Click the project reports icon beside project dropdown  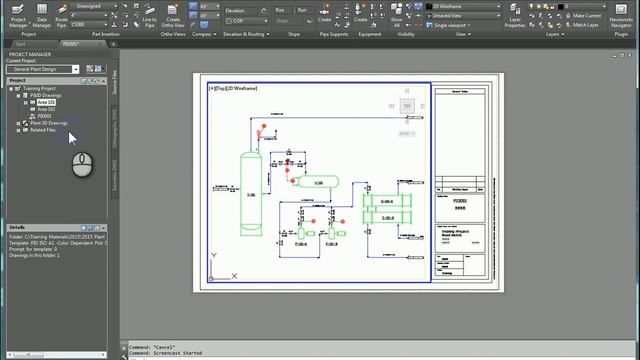coord(89,69)
